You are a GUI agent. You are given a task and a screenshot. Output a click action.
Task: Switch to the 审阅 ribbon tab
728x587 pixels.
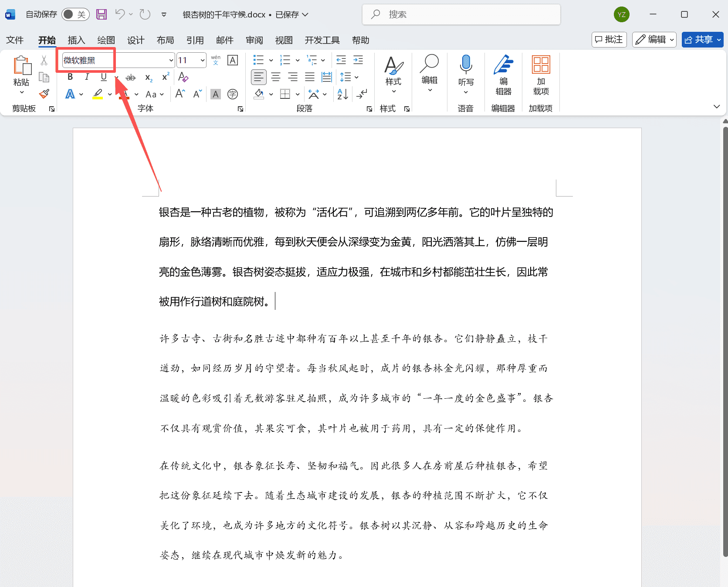click(254, 40)
